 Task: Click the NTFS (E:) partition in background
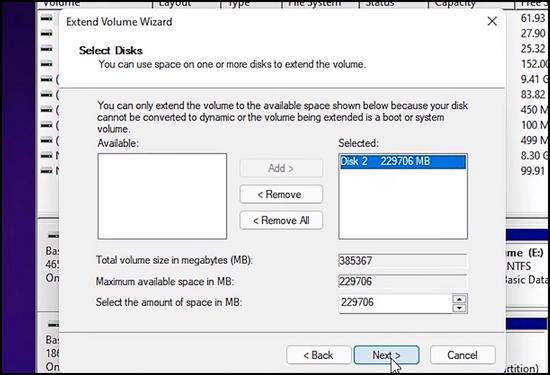(x=527, y=267)
